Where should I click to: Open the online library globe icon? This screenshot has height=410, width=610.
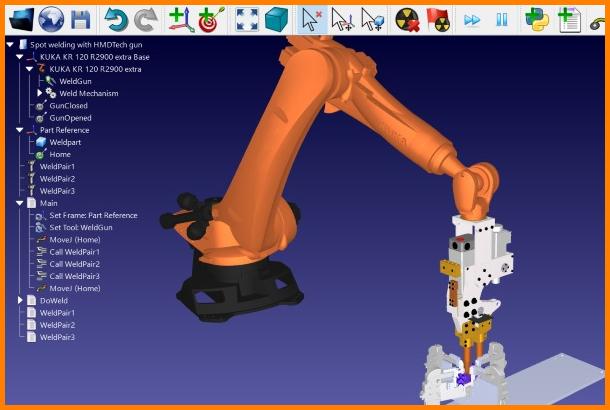[51, 19]
